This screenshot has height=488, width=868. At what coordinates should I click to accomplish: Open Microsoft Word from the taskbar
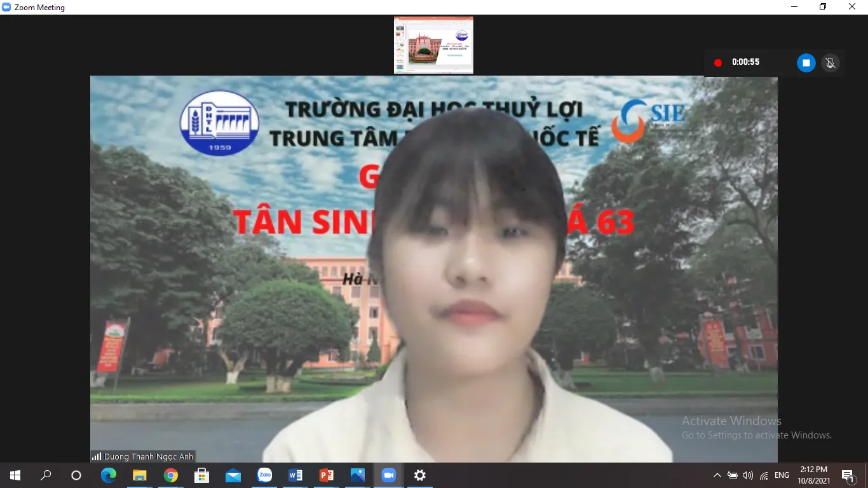pos(295,475)
